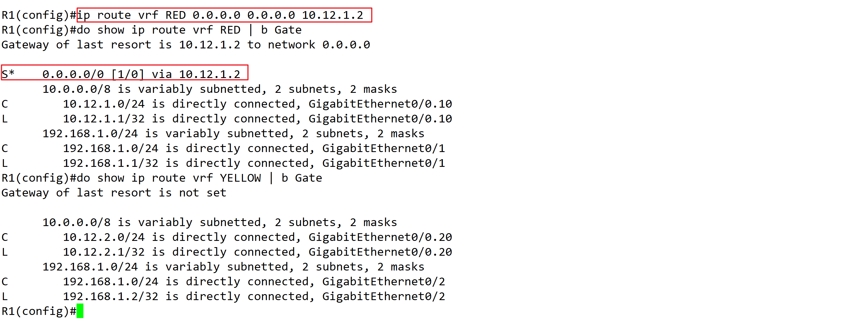Click the 10.12.2.1/32 local route line
868x330 pixels.
click(227, 253)
